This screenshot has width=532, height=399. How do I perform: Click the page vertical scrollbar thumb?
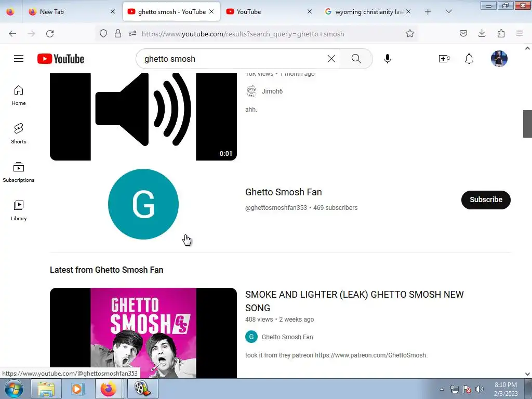point(527,124)
